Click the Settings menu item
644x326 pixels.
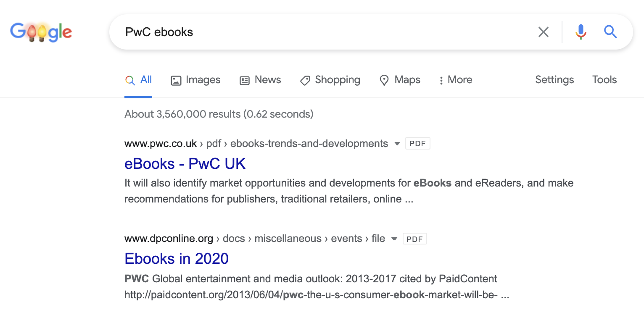tap(554, 79)
